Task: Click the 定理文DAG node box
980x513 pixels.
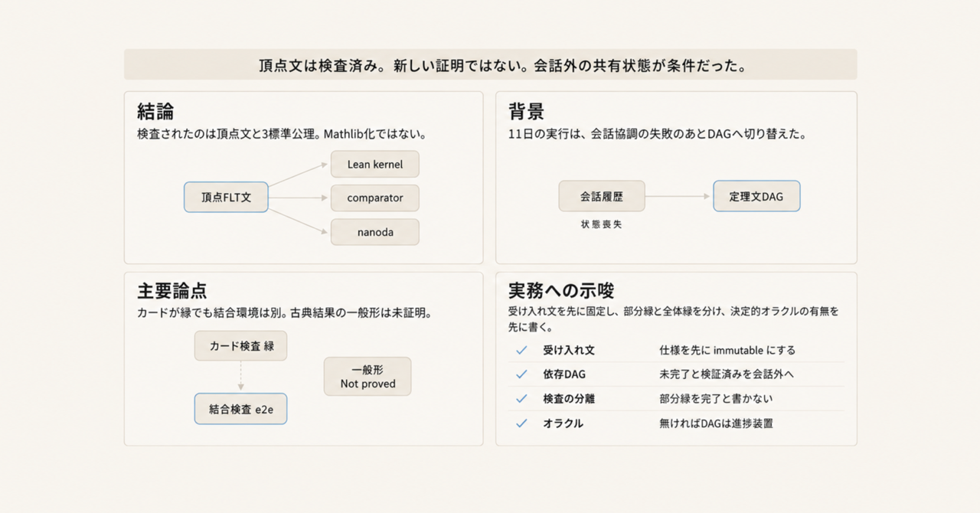Action: (x=756, y=196)
